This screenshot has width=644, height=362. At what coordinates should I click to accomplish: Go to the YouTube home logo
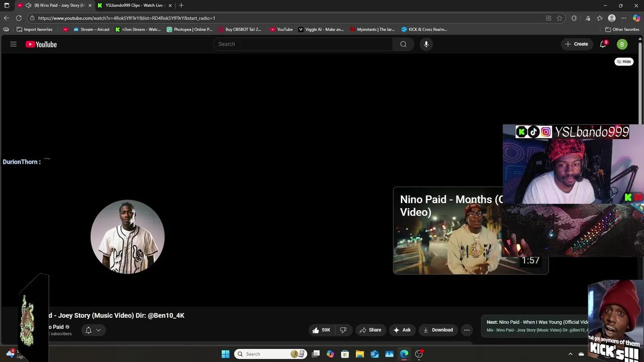[41, 44]
